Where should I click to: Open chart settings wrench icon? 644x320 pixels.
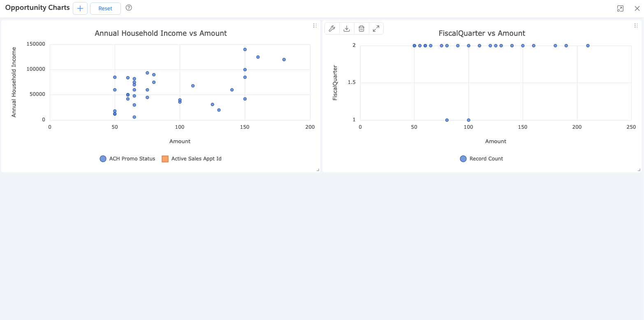point(332,28)
